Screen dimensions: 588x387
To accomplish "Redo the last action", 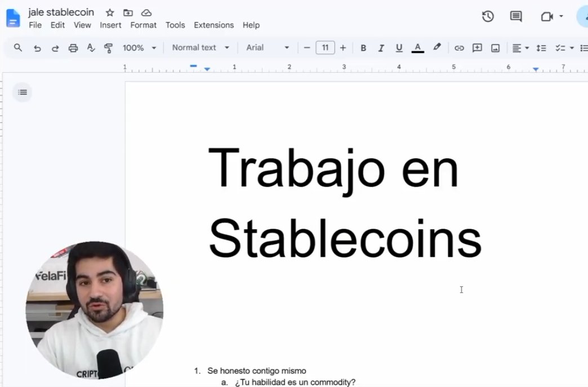I will (x=55, y=48).
